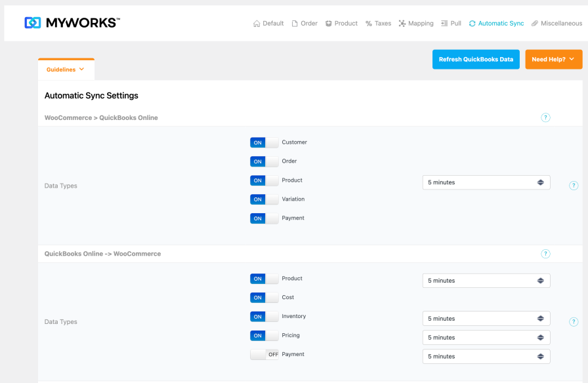Viewport: 588px width, 383px height.
Task: Click help icon next to WooCommerce data types interval
Action: [574, 186]
